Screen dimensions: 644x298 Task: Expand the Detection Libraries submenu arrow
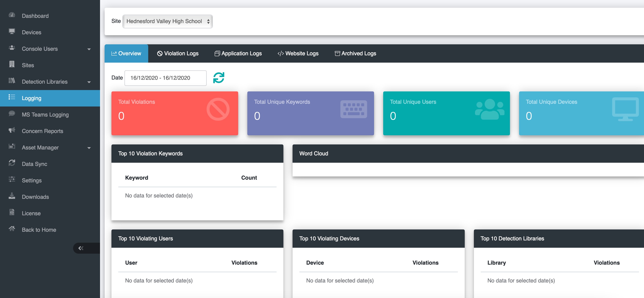pyautogui.click(x=89, y=82)
